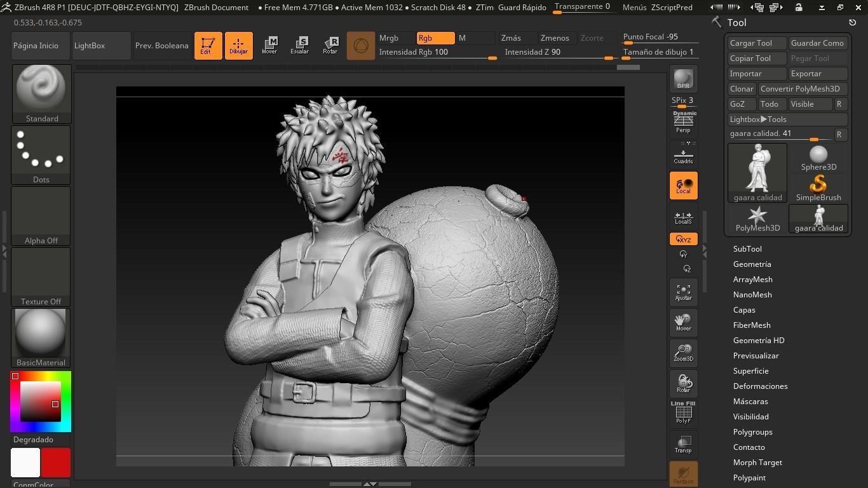This screenshot has width=868, height=488.
Task: Click the Tool palette reset icon
Action: tap(853, 22)
